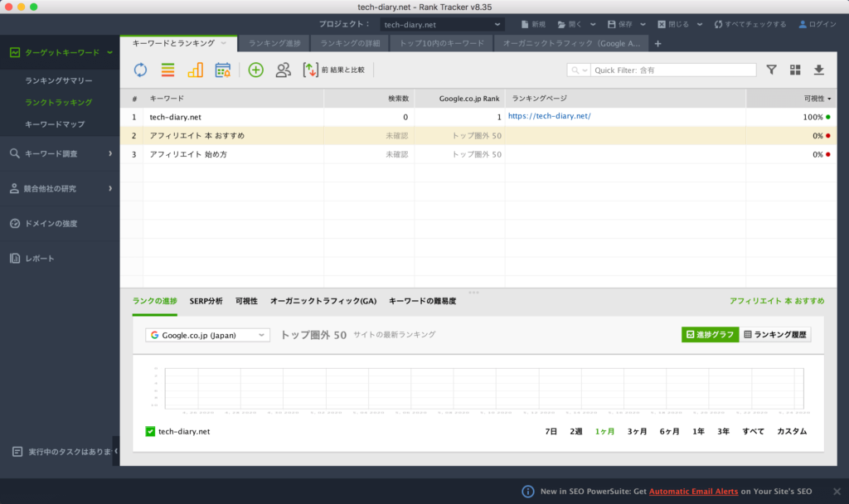Screen dimensions: 849x504
Task: Click the compare with previous results icon
Action: point(310,70)
